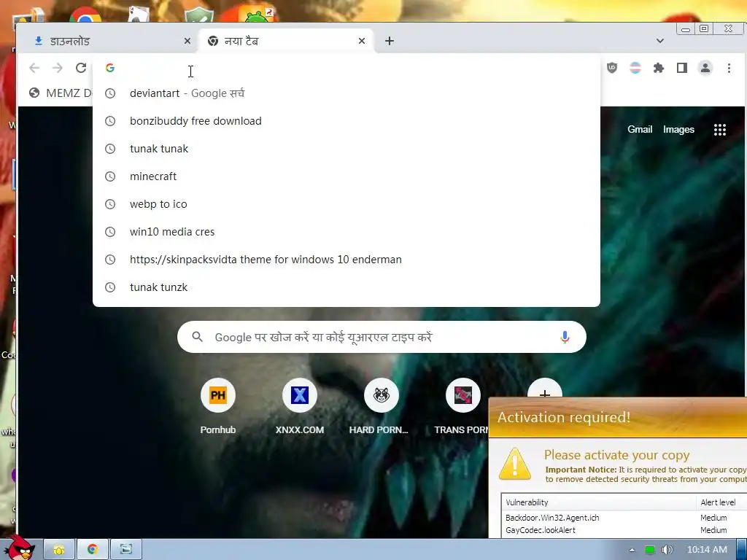The image size is (747, 560).
Task: Open the third taskbar window icon
Action: click(125, 550)
